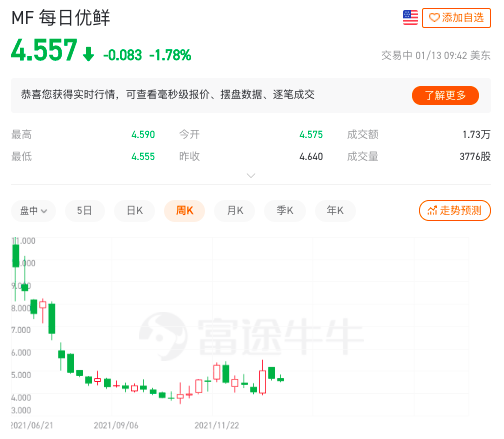504x439 pixels.
Task: Click the 成交量 3776股 value
Action: tap(475, 156)
